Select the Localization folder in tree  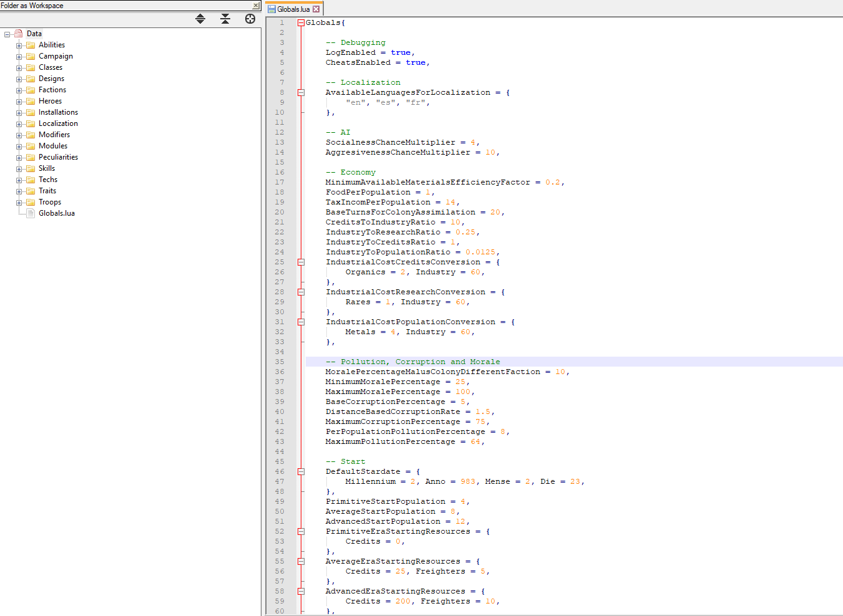point(58,123)
